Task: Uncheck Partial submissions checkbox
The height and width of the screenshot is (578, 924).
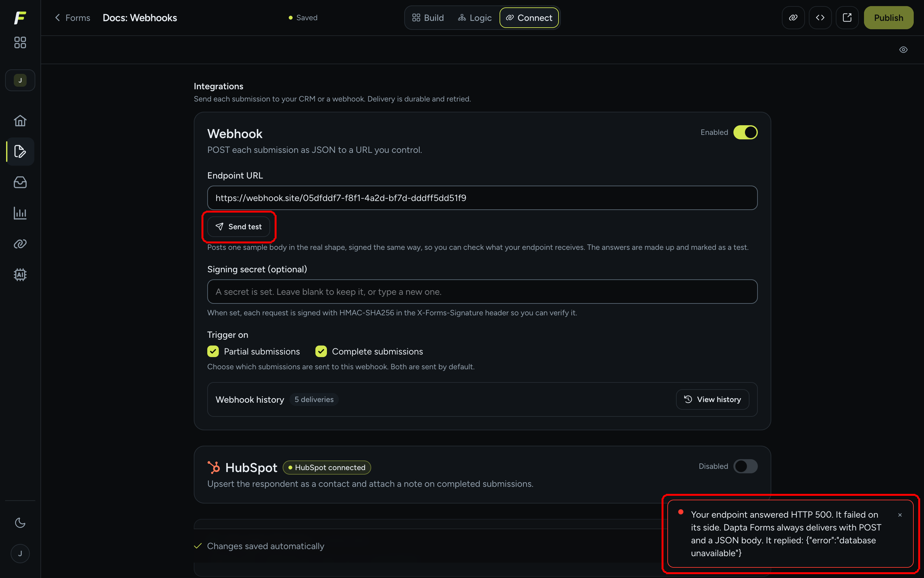Action: pos(213,351)
